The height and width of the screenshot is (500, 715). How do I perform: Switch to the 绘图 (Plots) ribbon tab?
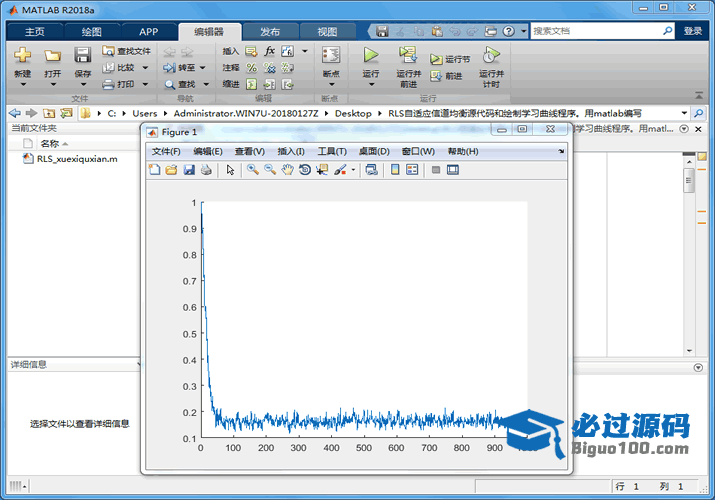(91, 31)
